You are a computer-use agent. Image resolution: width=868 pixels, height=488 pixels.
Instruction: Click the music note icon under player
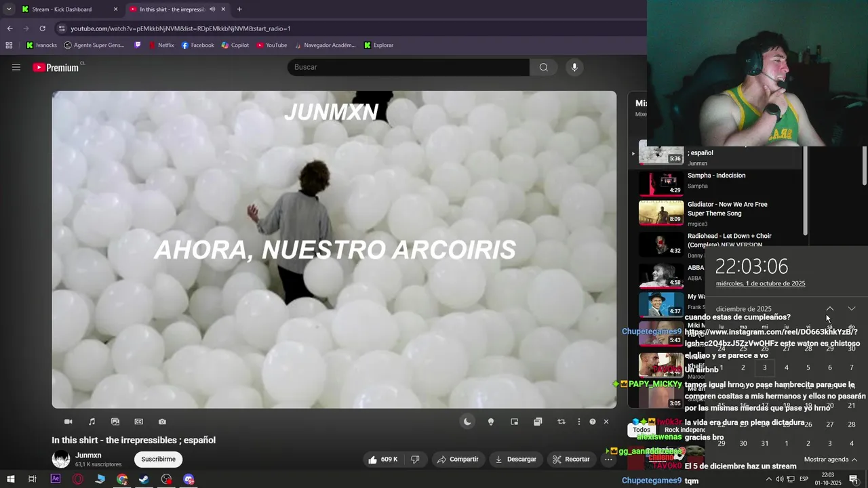(x=92, y=422)
